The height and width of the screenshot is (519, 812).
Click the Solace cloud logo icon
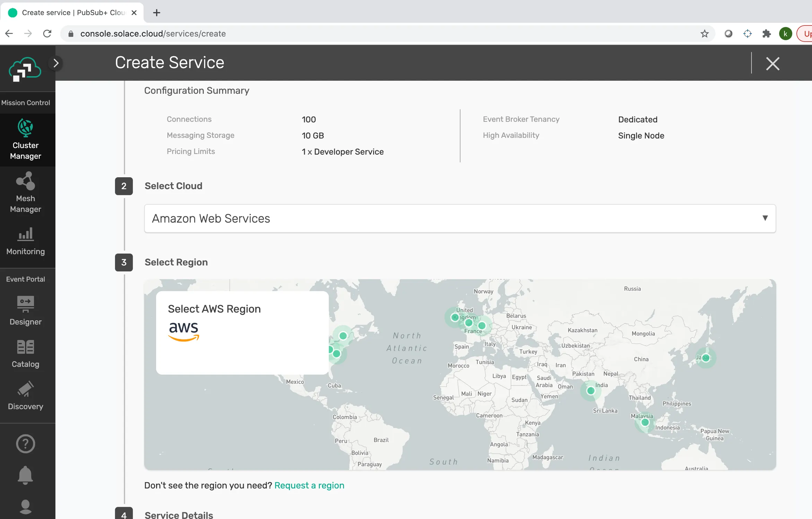25,69
